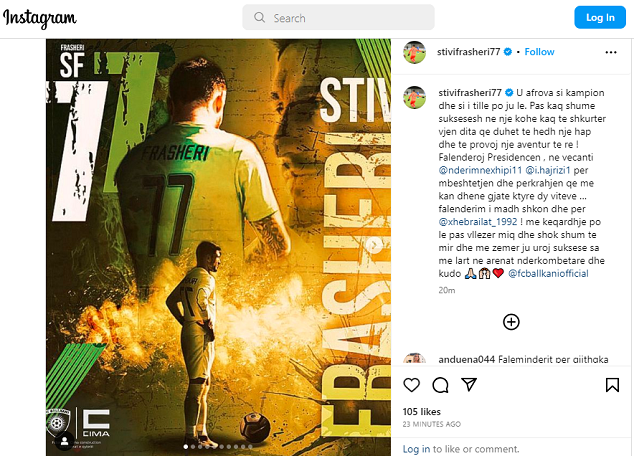Open @nderimnexhipi11 mention link

pos(480,170)
